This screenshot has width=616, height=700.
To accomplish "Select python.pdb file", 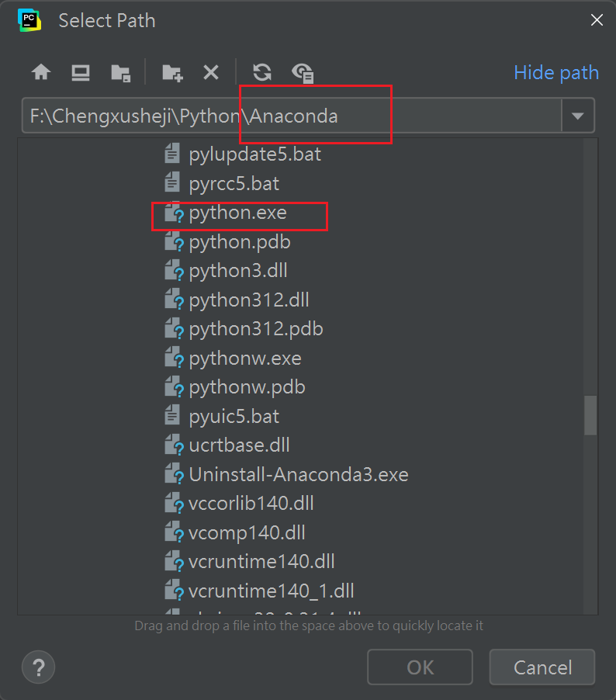I will pos(240,242).
